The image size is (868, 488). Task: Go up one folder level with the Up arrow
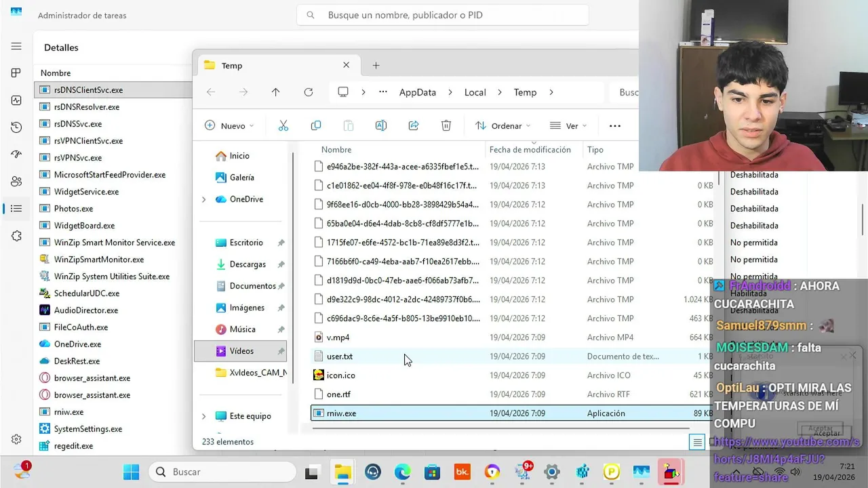(275, 92)
